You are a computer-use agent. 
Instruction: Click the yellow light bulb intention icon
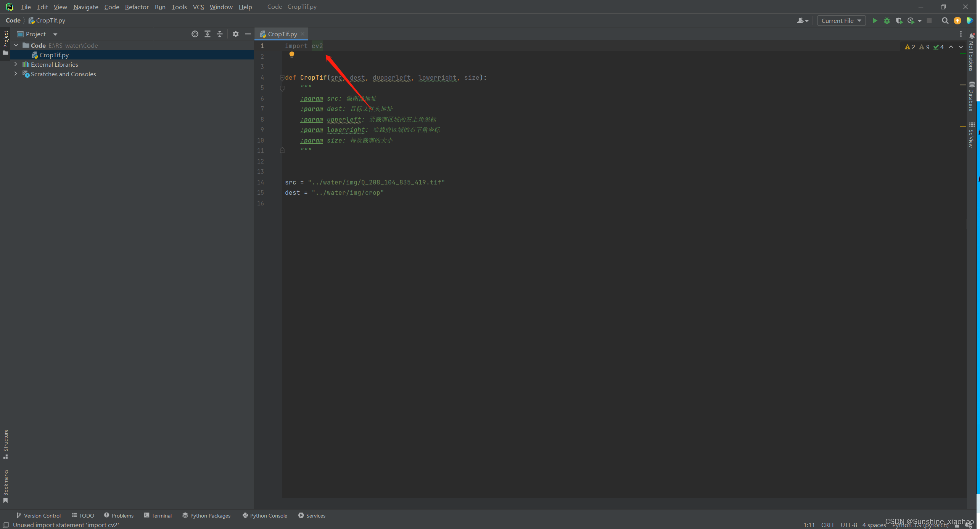[292, 55]
